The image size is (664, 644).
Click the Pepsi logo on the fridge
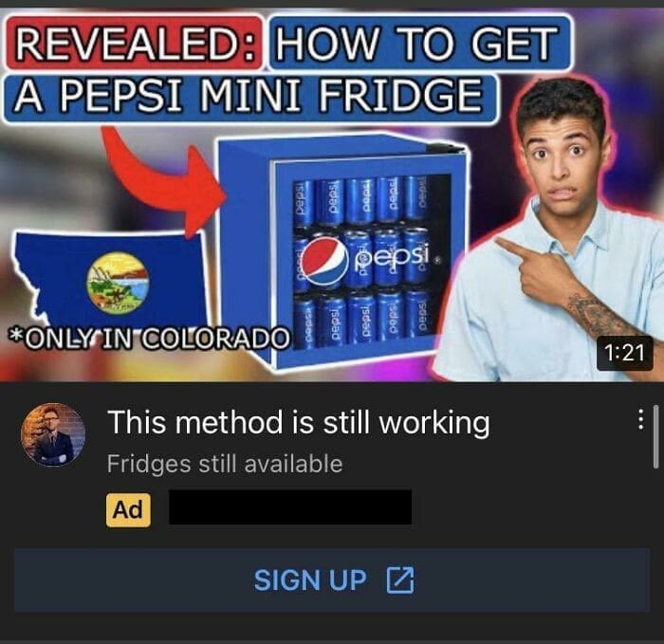point(368,258)
